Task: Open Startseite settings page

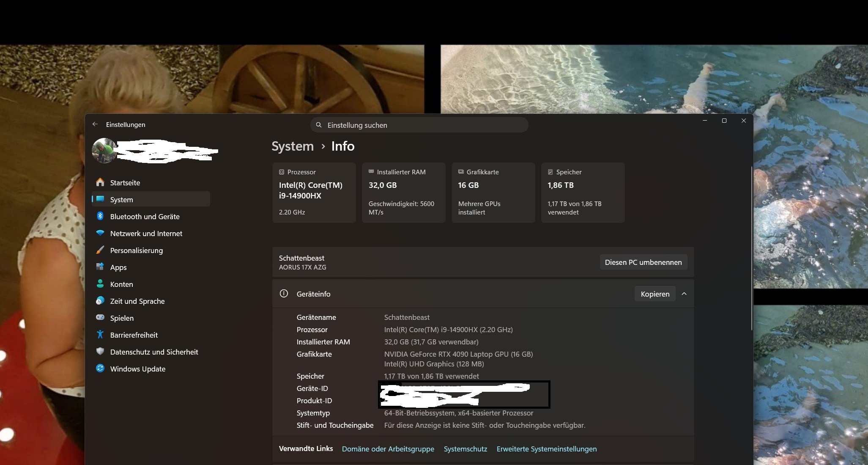Action: pos(151,182)
